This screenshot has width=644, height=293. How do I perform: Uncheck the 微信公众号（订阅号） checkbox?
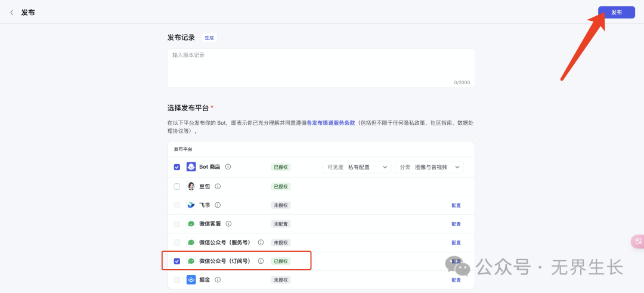[x=177, y=261]
